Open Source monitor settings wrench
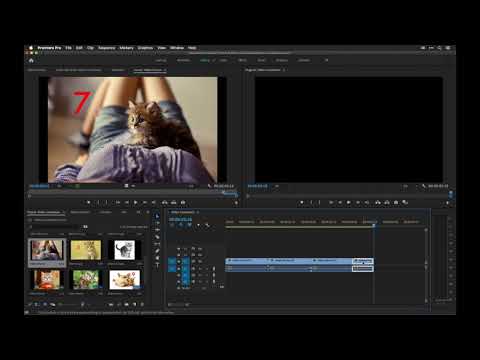480x360 pixels. point(209,186)
